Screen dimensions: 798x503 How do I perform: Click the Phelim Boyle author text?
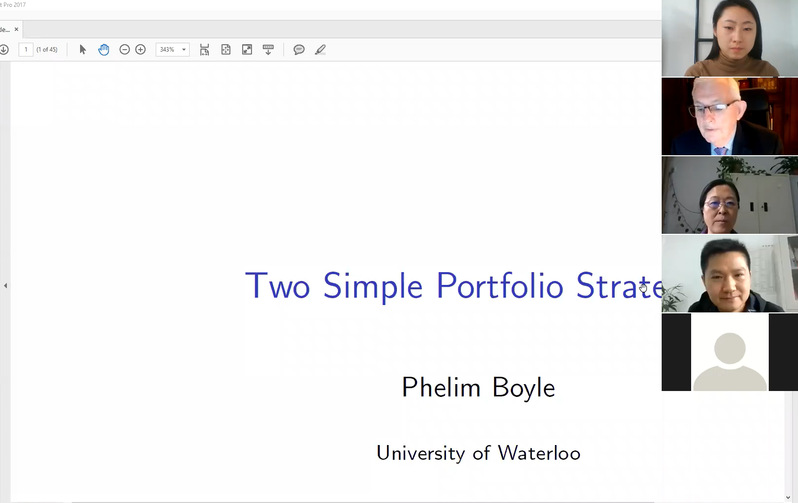point(478,387)
